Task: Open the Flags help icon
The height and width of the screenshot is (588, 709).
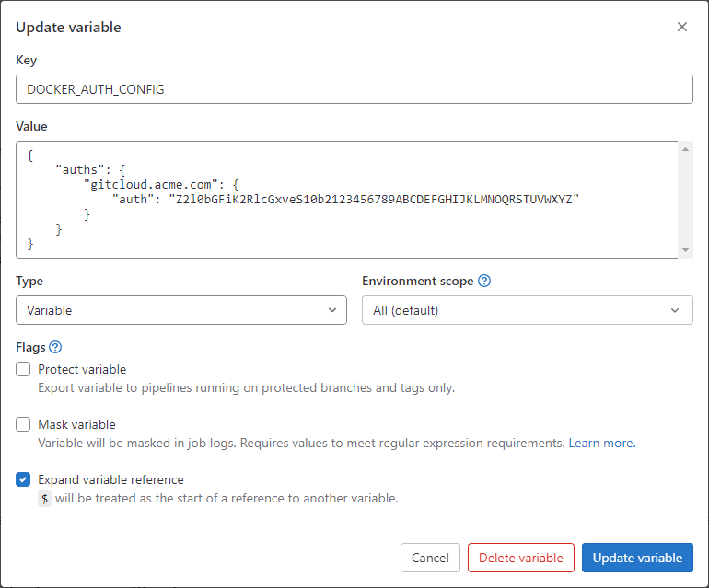Action: (55, 347)
